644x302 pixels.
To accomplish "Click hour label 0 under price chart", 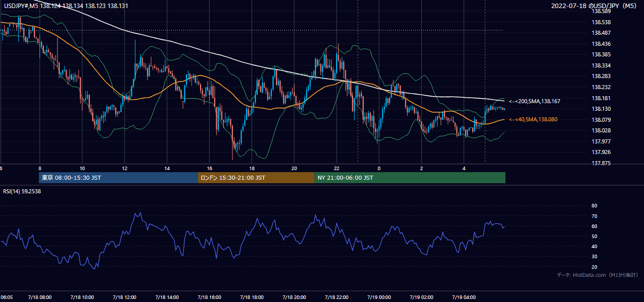I will coord(379,168).
